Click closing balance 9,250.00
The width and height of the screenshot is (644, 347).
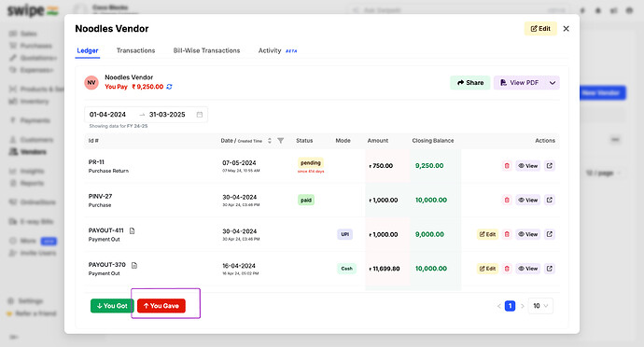point(429,166)
